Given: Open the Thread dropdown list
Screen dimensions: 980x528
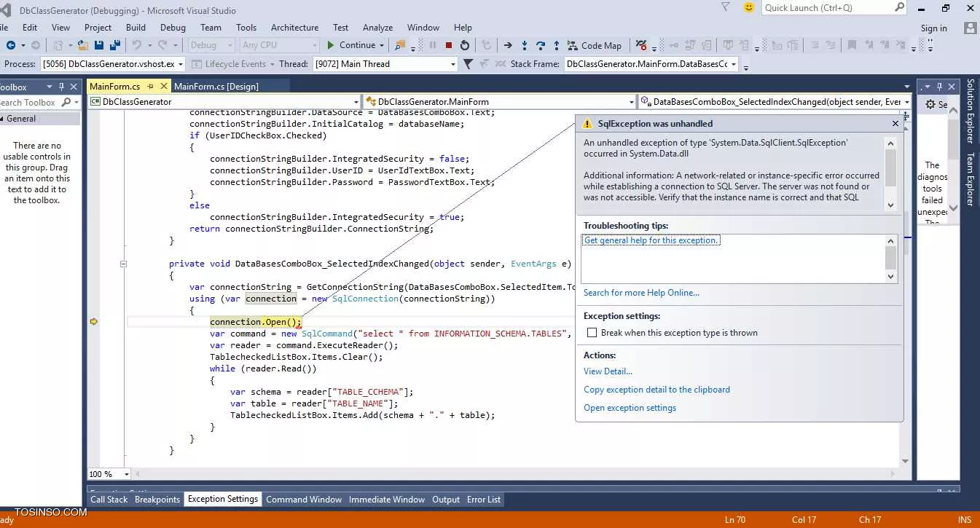Looking at the screenshot, I should point(453,64).
